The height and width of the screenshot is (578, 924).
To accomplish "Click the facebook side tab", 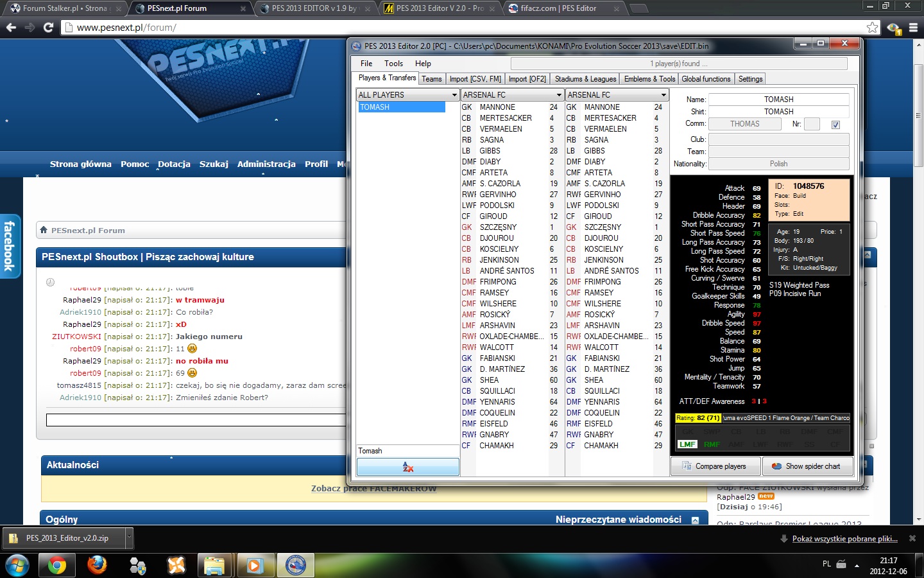I will tap(9, 246).
